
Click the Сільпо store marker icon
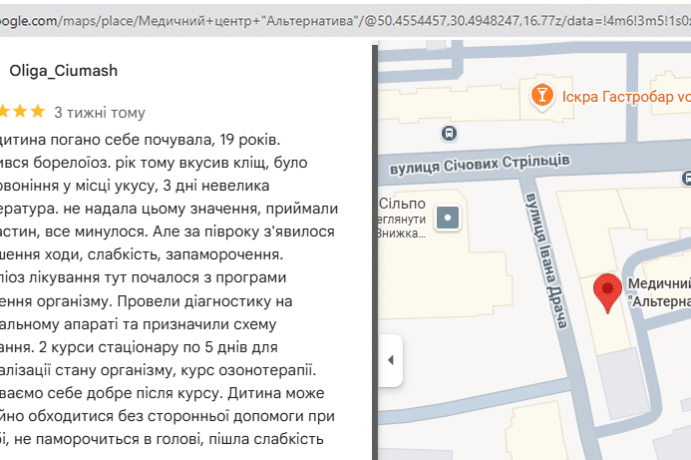[x=450, y=216]
